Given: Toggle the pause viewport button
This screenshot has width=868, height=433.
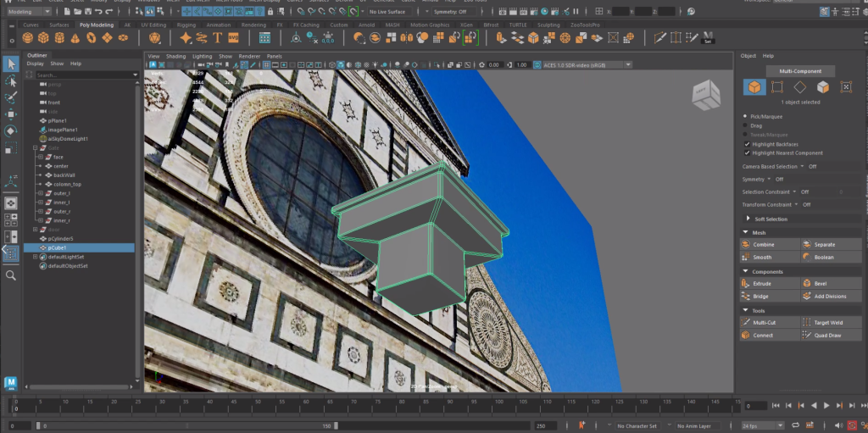Looking at the screenshot, I should click(576, 12).
